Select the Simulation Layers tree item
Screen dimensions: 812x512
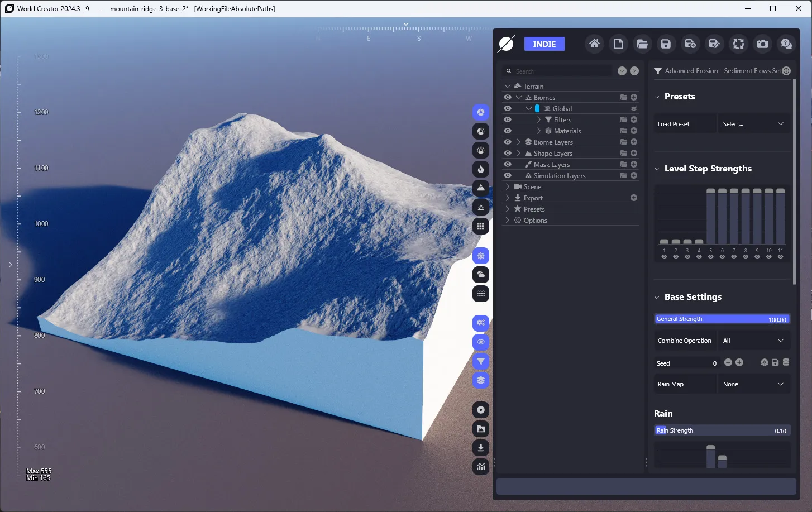pos(559,175)
